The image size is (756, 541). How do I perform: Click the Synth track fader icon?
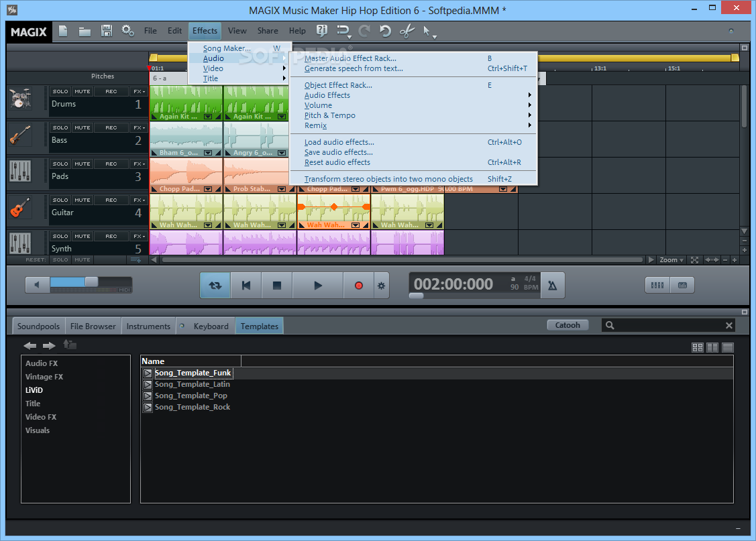tap(20, 243)
